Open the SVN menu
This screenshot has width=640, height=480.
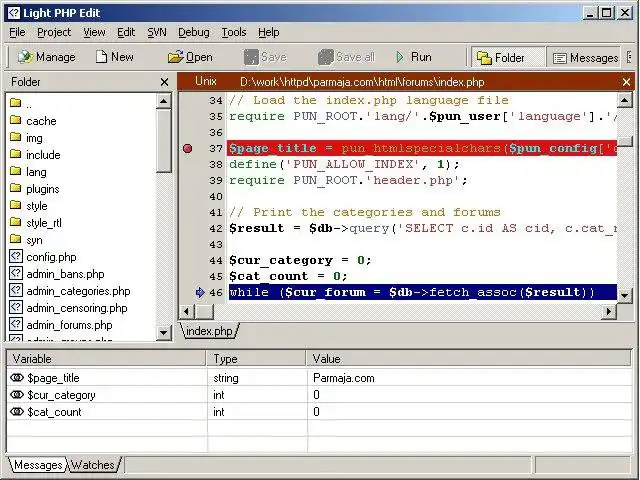click(x=157, y=32)
